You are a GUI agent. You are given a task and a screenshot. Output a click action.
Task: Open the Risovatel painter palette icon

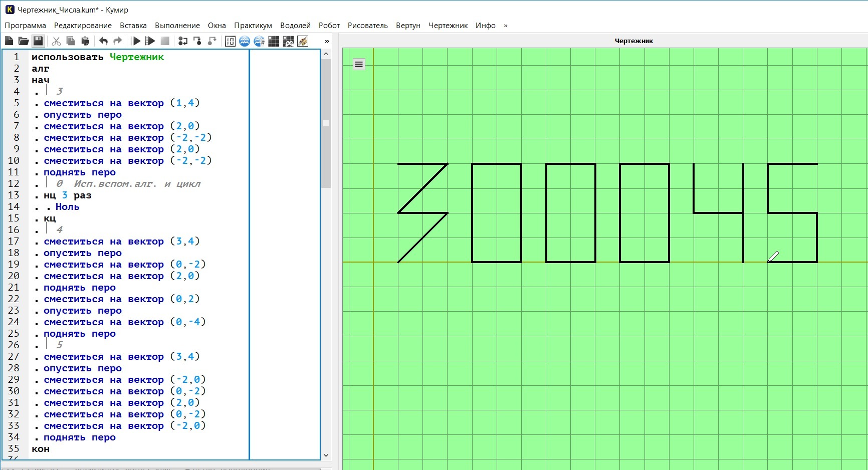[x=303, y=41]
